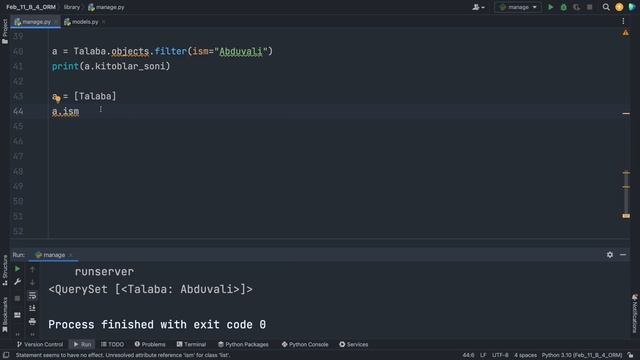
Task: Open the Version Control tool window
Action: pyautogui.click(x=40, y=344)
